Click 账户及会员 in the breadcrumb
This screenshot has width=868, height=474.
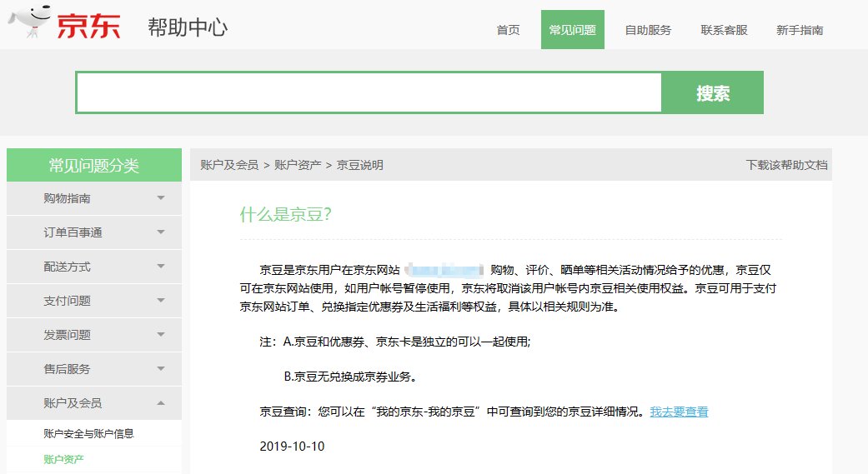click(229, 165)
